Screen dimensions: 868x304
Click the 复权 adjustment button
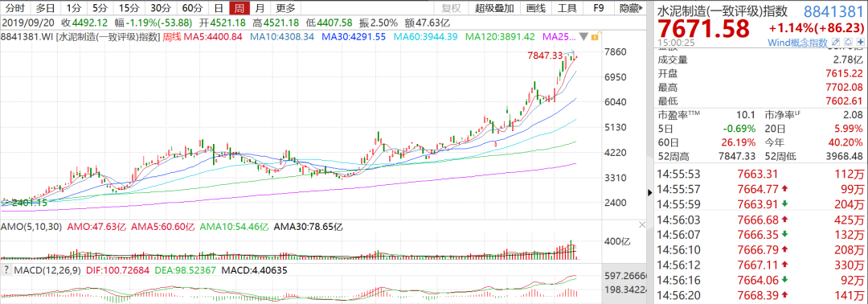(451, 8)
